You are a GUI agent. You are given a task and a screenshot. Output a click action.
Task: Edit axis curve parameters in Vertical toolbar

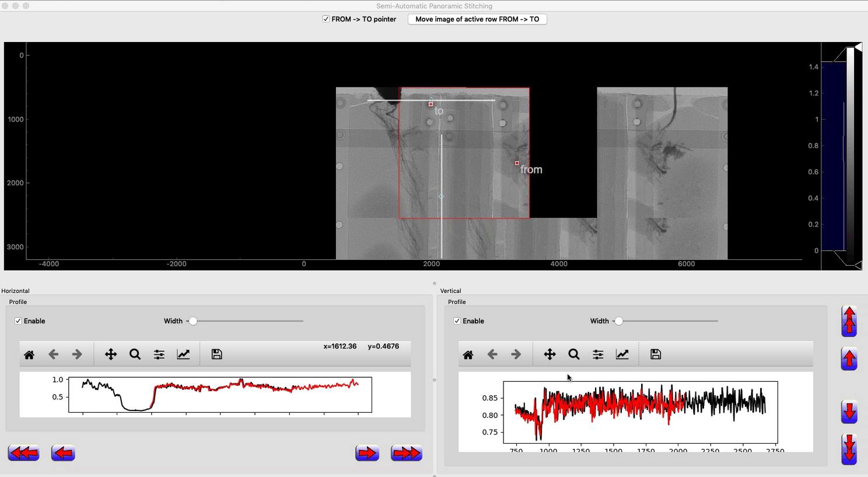(x=622, y=354)
